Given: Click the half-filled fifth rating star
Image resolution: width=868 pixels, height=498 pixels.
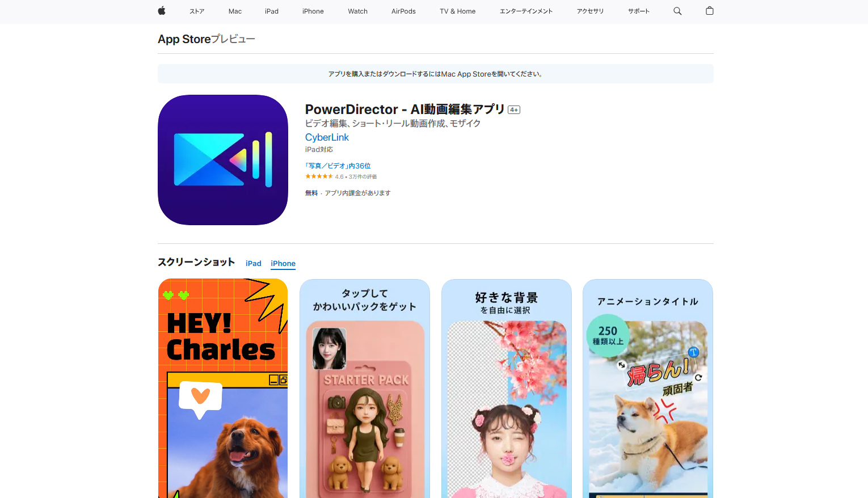Looking at the screenshot, I should click(x=331, y=176).
